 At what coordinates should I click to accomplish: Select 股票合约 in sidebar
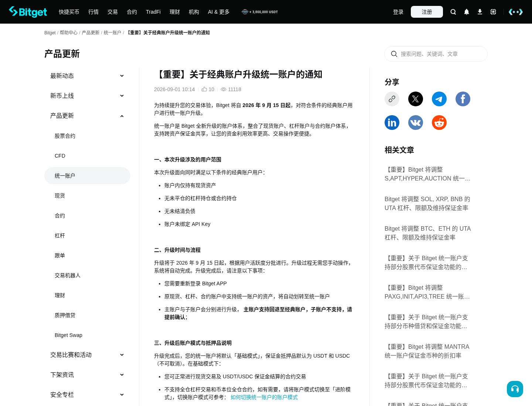tap(87, 136)
